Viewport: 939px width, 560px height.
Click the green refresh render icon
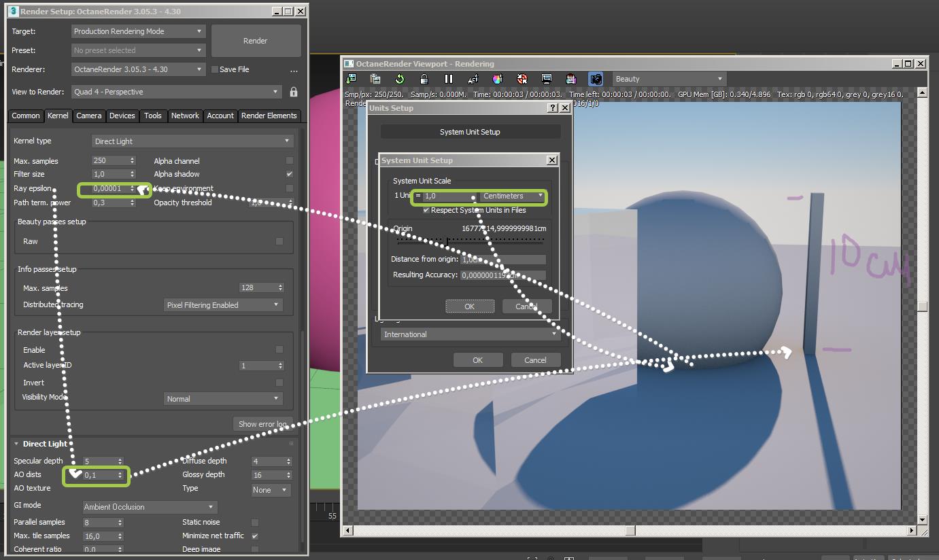(x=400, y=79)
